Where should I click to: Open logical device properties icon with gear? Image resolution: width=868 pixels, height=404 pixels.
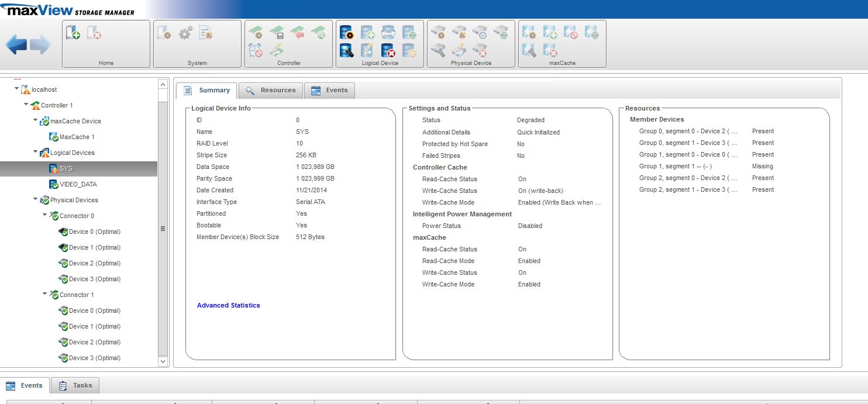(347, 33)
